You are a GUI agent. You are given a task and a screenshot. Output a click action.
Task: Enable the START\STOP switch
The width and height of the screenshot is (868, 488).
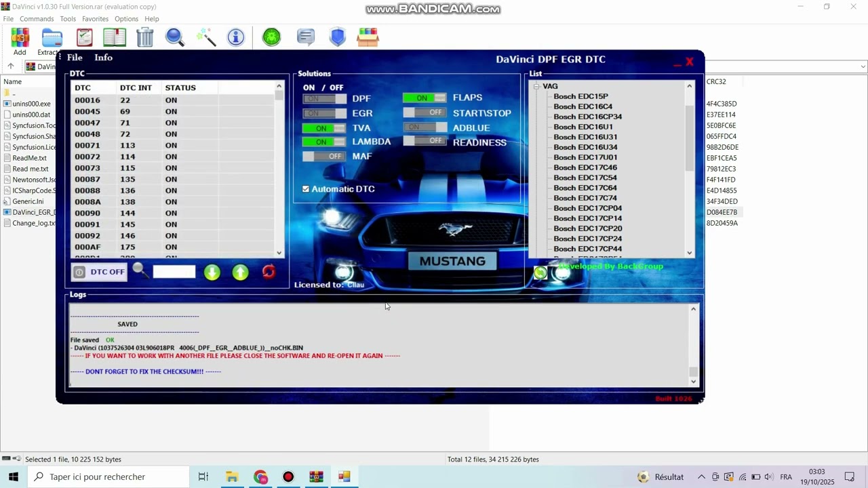[x=425, y=113]
